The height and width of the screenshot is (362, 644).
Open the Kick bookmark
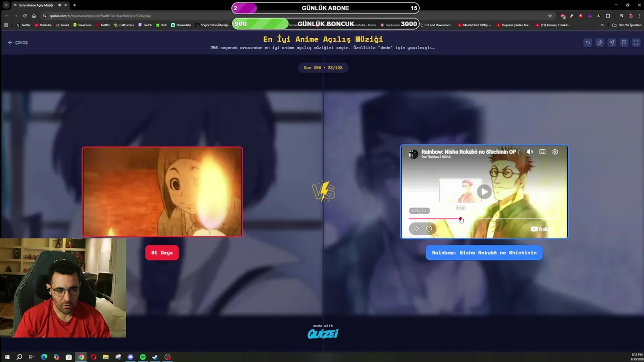coord(162,25)
